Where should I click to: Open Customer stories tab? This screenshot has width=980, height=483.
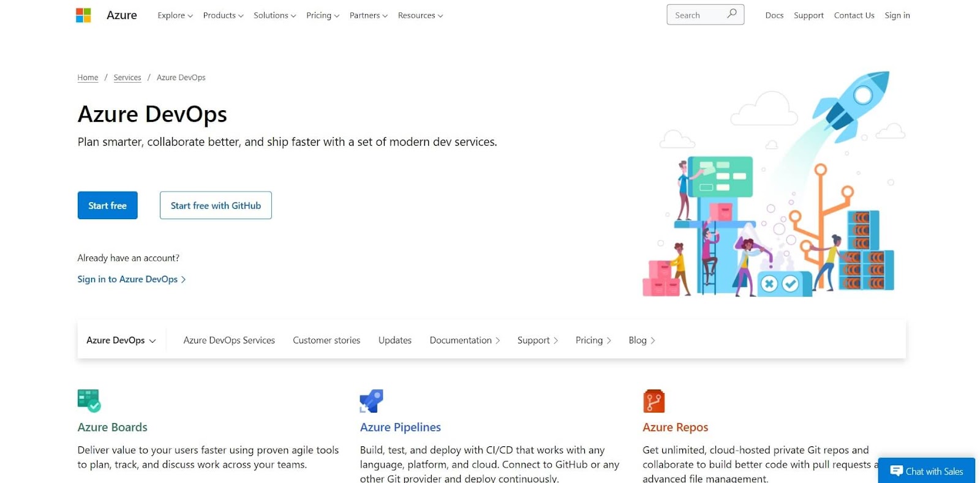(x=326, y=340)
